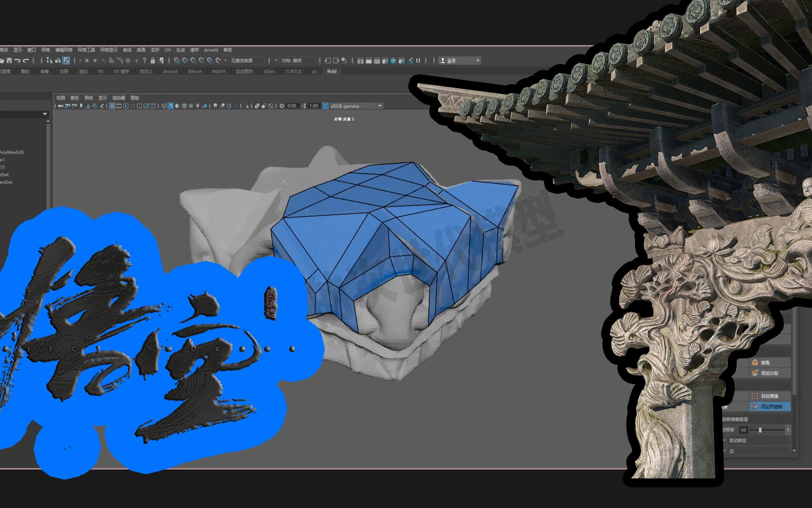This screenshot has width=812, height=508.
Task: Select the Target Weld (目标焊接) tool
Action: click(x=769, y=396)
